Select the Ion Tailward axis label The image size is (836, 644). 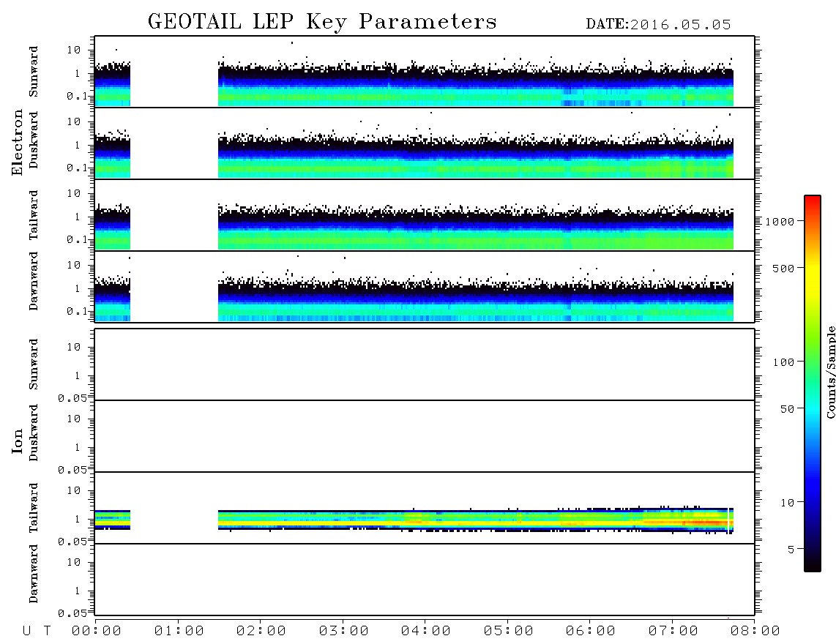pos(34,508)
